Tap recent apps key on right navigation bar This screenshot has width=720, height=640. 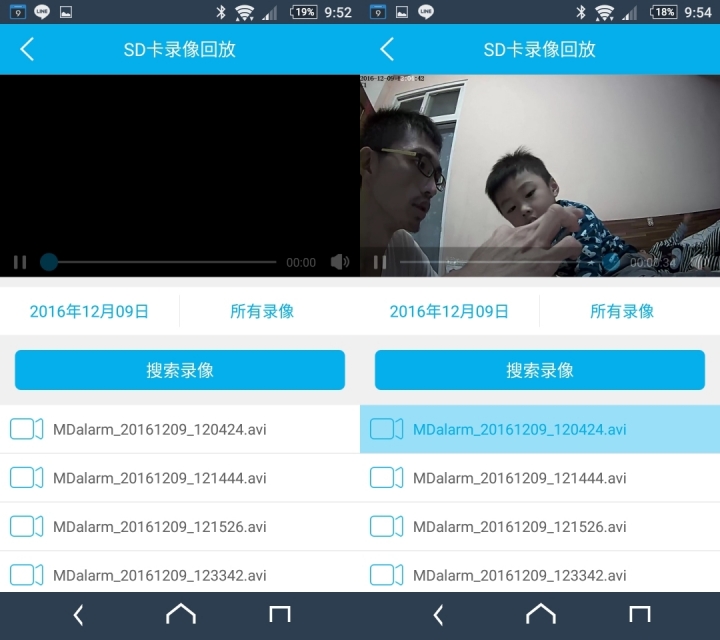pos(640,614)
